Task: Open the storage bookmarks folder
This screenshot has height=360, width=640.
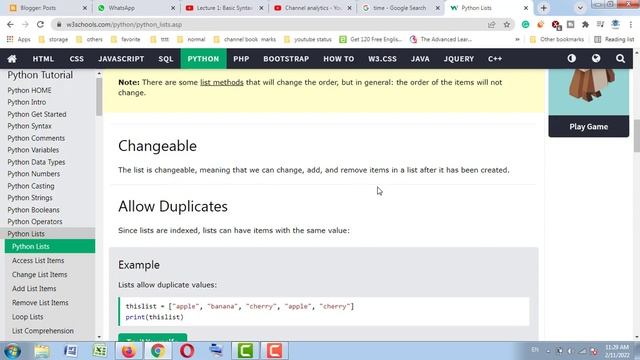Action: 53,40
